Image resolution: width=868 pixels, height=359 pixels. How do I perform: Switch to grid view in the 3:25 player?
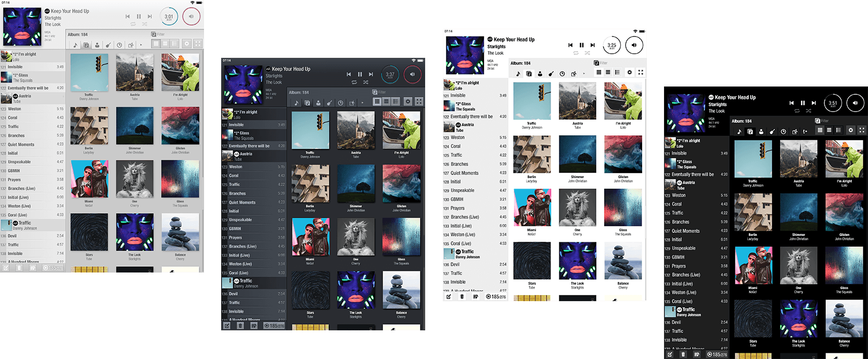point(598,72)
